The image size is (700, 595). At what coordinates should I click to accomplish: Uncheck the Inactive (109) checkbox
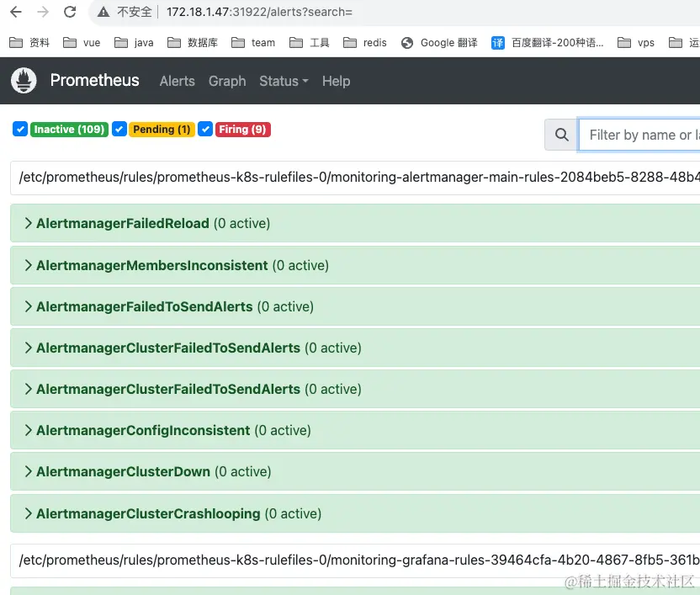click(x=20, y=129)
